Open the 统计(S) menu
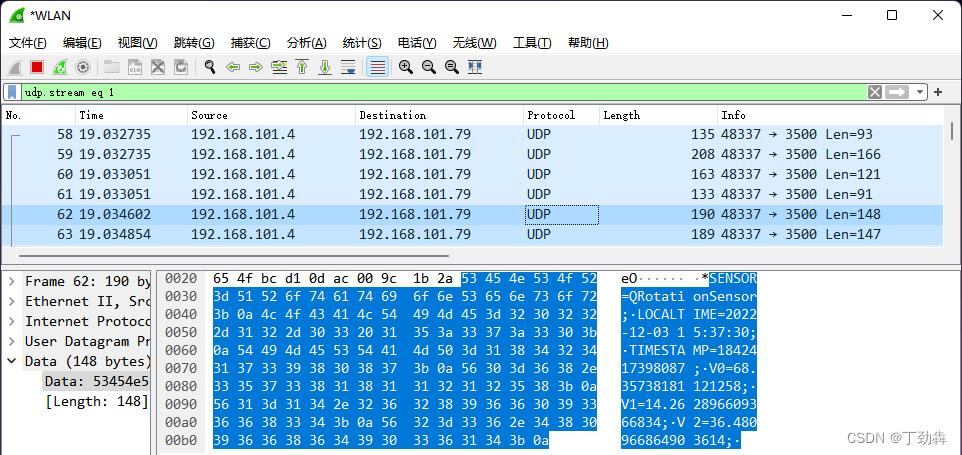Image resolution: width=962 pixels, height=455 pixels. click(x=362, y=43)
